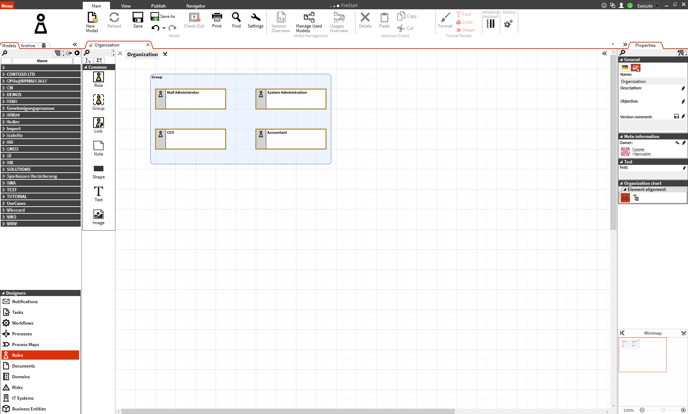Image resolution: width=688 pixels, height=414 pixels.
Task: Collapse the Organization chart section
Action: [621, 183]
